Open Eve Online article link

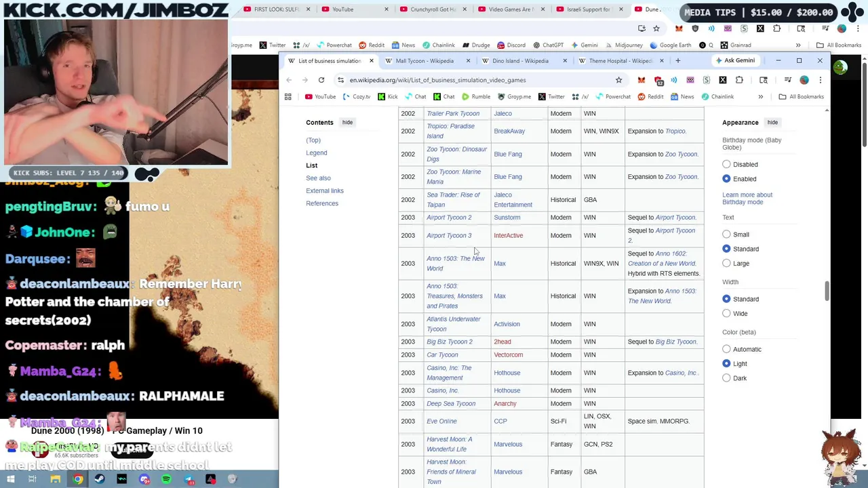(x=441, y=422)
